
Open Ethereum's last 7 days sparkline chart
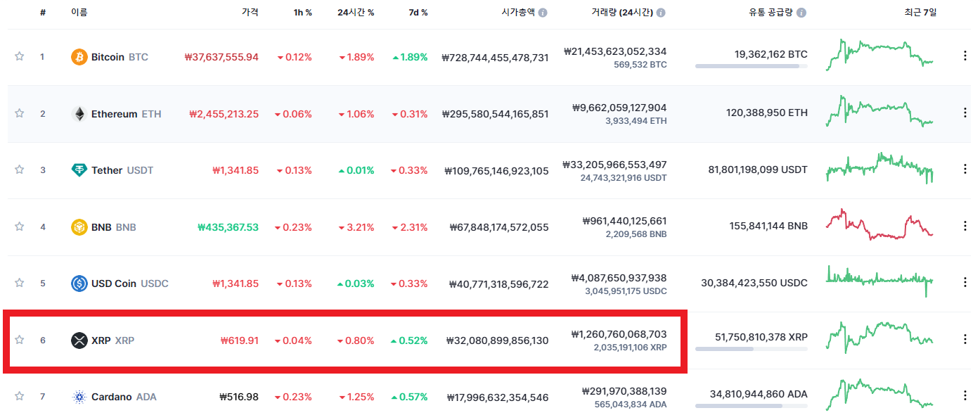(x=879, y=111)
